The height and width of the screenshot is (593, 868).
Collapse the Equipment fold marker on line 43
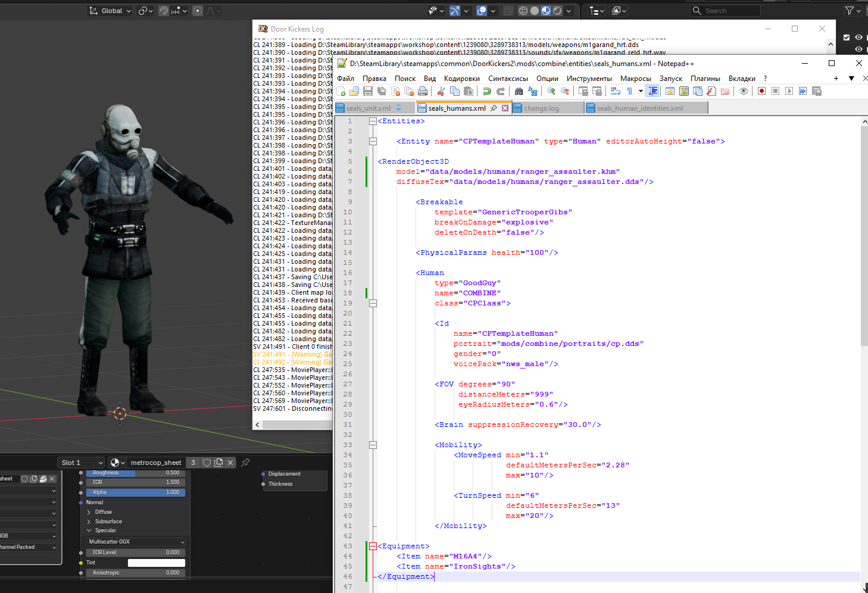tap(373, 546)
